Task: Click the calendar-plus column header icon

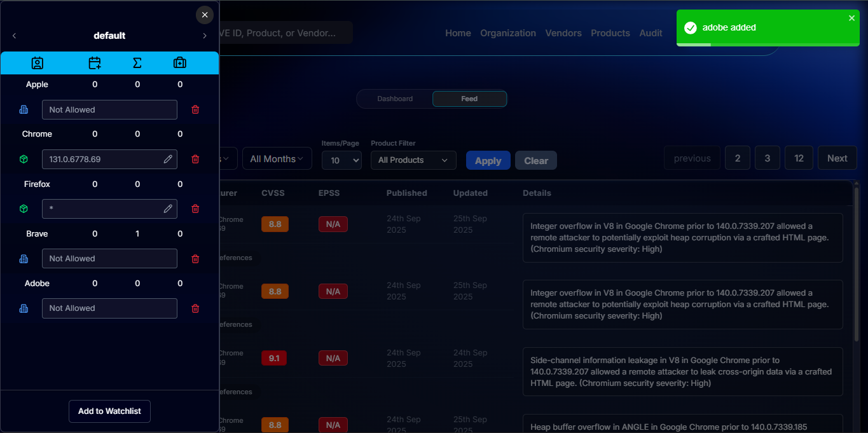Action: pos(95,63)
